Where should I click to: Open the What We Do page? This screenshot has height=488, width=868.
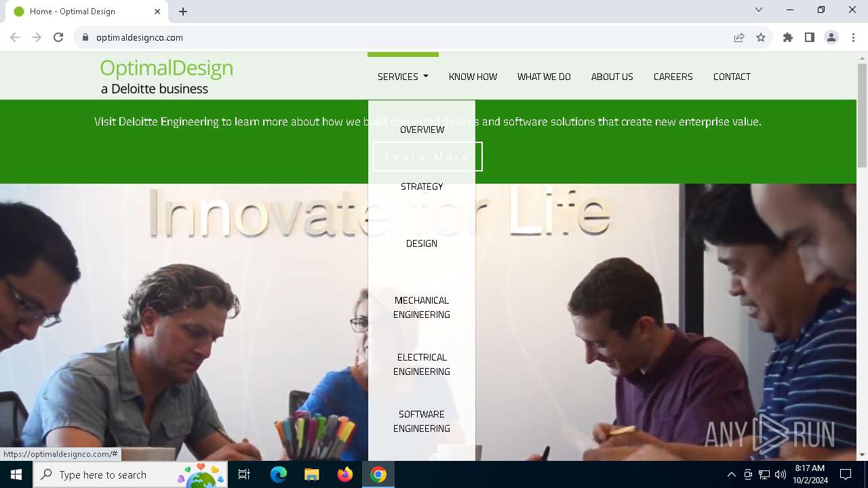tap(544, 77)
